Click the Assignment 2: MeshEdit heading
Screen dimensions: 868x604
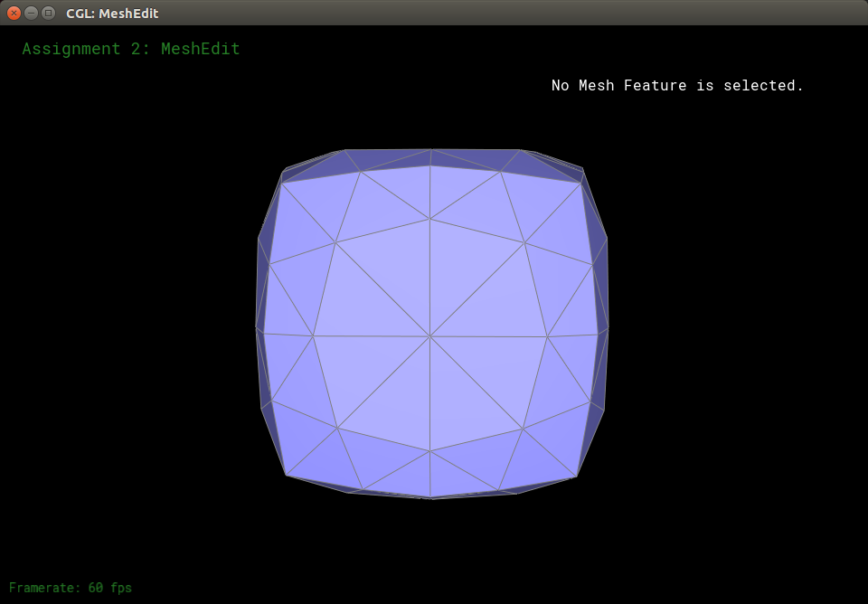[x=131, y=49]
